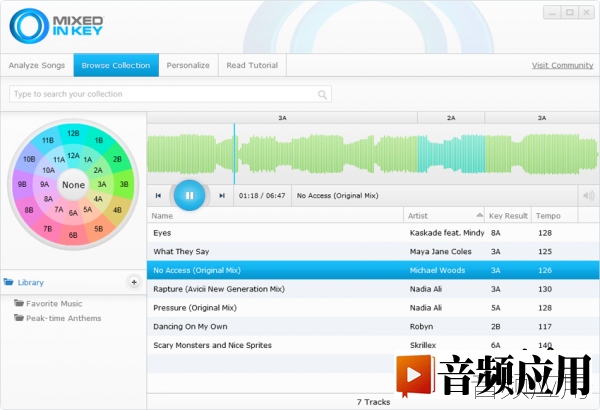Image resolution: width=600 pixels, height=410 pixels.
Task: Sort tracks by Tempo column
Action: coord(554,216)
